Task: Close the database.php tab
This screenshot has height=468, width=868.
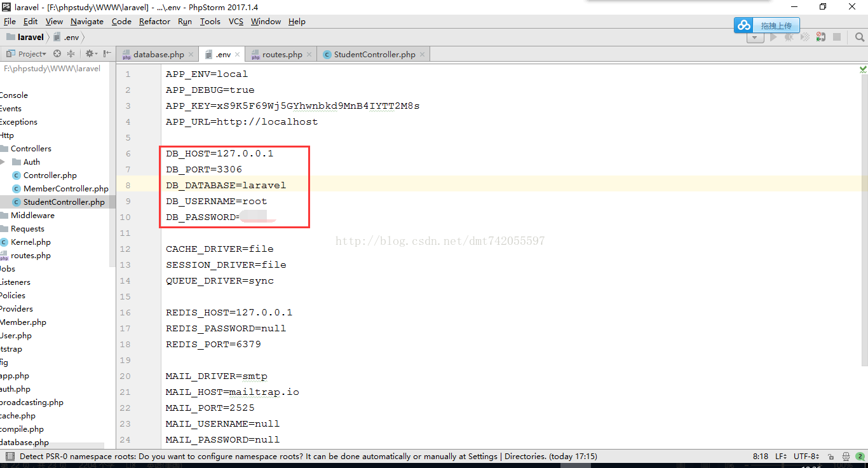Action: click(191, 55)
